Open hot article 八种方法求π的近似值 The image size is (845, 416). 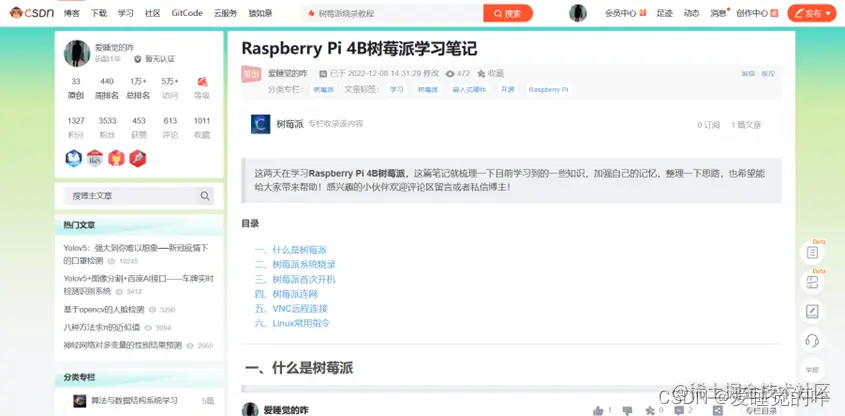click(x=101, y=327)
